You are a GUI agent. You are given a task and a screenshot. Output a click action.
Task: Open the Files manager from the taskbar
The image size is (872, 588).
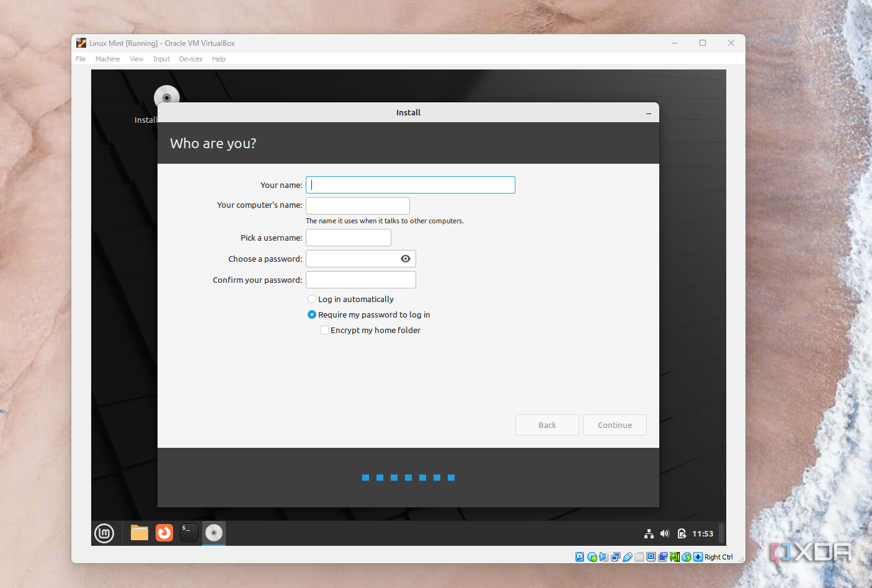click(139, 533)
